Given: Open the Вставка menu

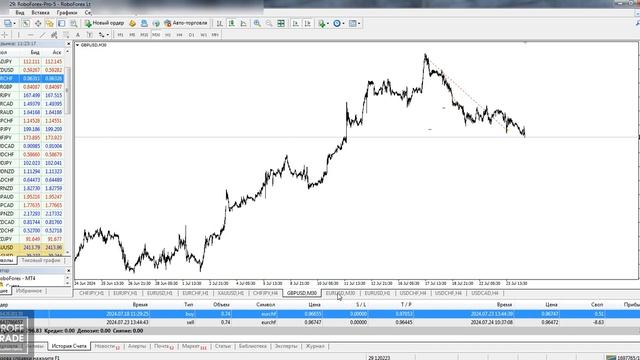Looking at the screenshot, I should click(40, 13).
